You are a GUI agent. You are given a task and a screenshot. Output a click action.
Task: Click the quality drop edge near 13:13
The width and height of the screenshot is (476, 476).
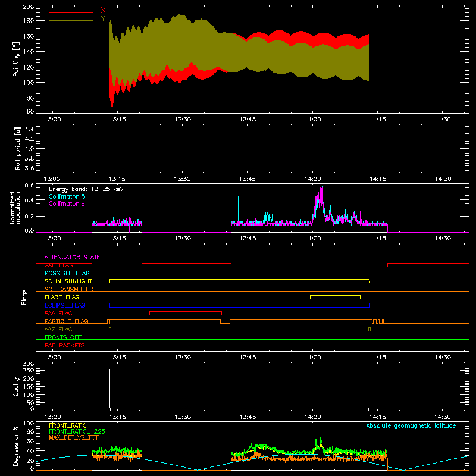[x=110, y=389]
